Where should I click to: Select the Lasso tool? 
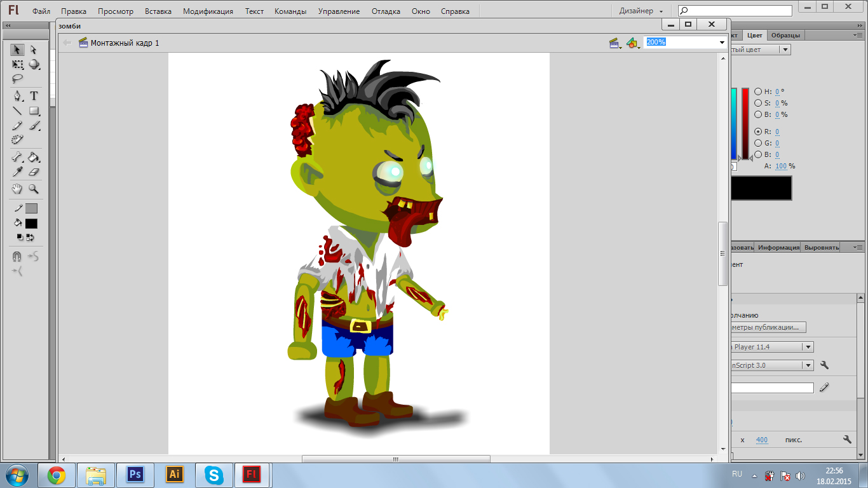tap(18, 79)
